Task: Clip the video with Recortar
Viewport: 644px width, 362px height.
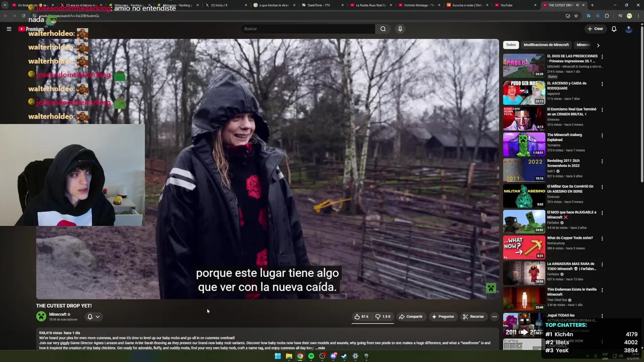Action: 473,317
